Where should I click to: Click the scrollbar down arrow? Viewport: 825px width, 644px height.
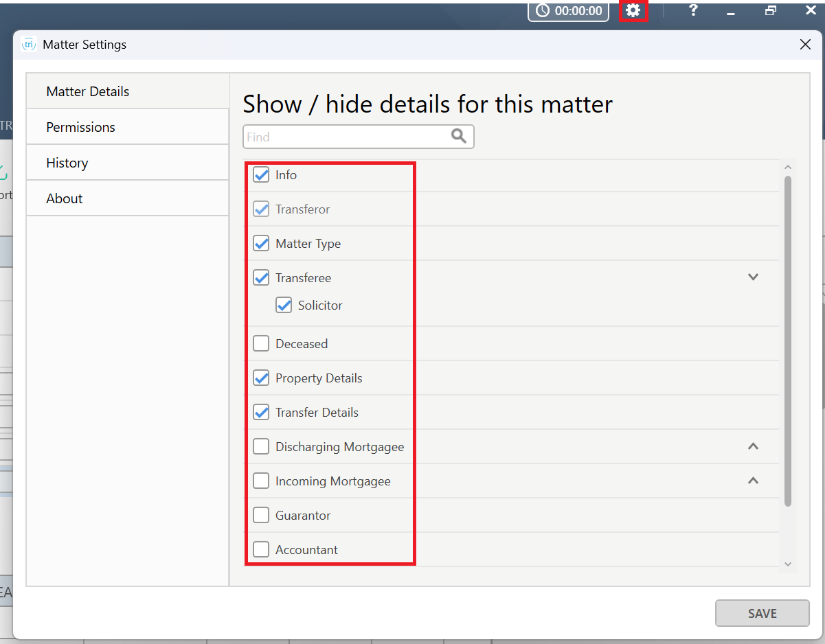(x=788, y=564)
